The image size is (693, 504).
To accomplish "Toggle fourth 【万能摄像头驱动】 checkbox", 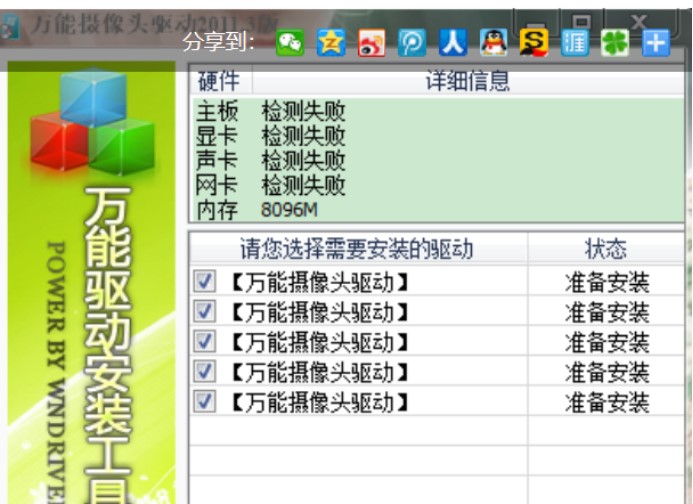I will coord(205,371).
